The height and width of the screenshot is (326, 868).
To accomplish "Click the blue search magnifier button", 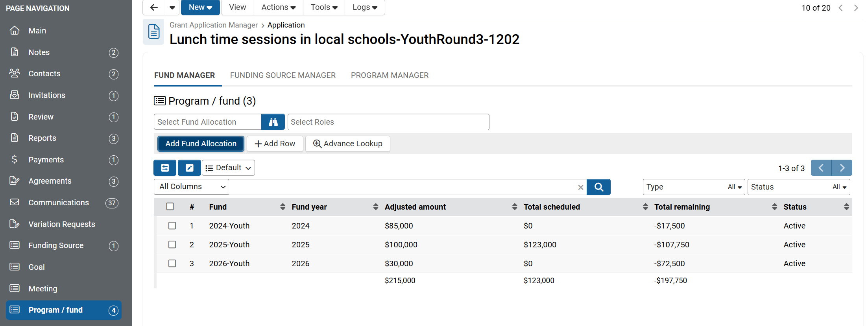I will coord(598,187).
